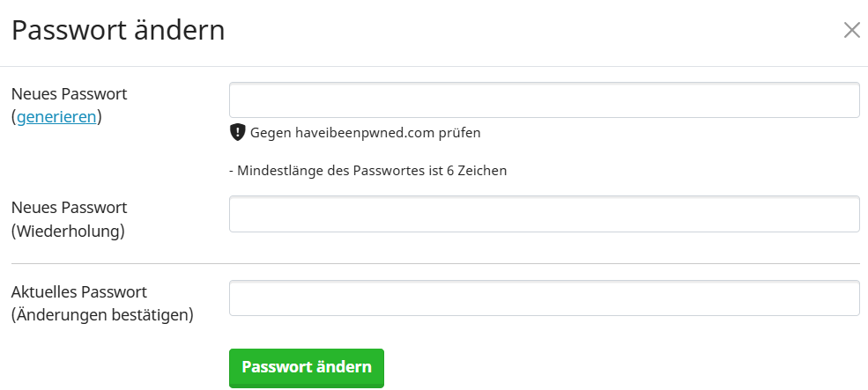Click the '(Änderungen bestätigen)' label text
The image size is (868, 390).
coord(102,314)
